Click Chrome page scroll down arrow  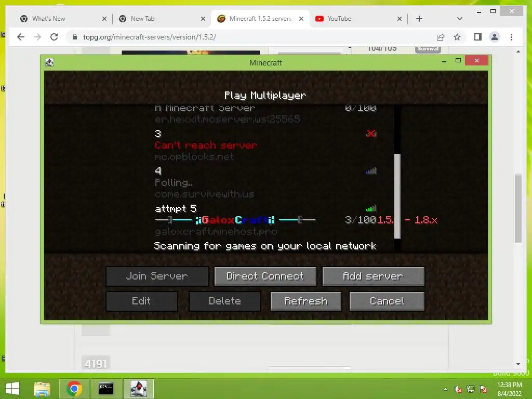point(518,364)
